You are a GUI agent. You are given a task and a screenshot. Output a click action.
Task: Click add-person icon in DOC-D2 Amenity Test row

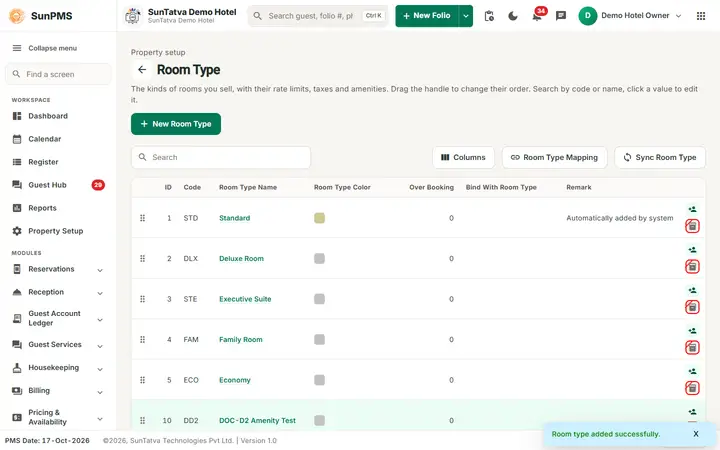(x=692, y=412)
